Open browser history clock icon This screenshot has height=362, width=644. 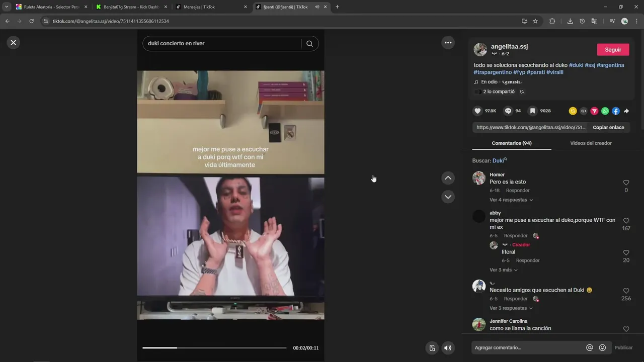click(582, 21)
